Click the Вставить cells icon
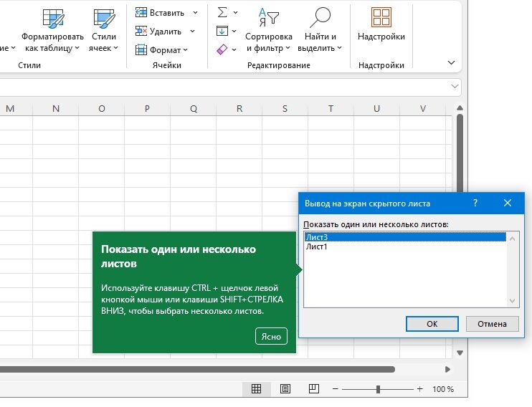 pos(141,13)
